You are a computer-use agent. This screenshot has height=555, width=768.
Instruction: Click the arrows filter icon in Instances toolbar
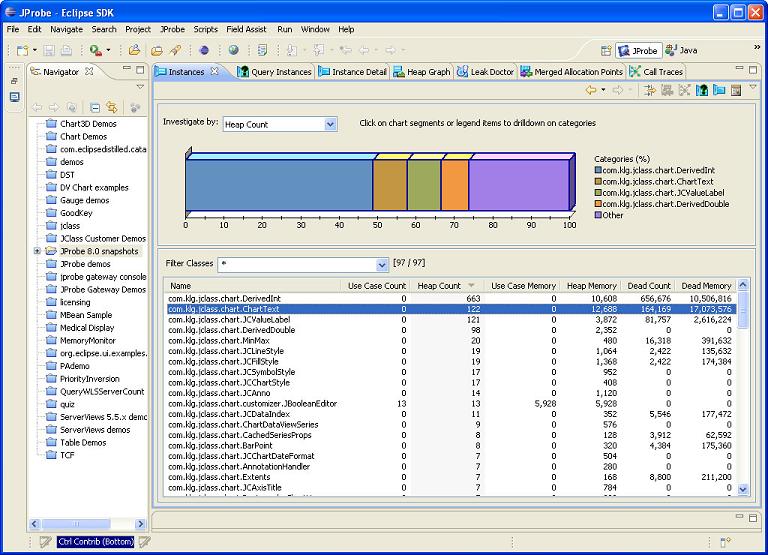tap(650, 90)
